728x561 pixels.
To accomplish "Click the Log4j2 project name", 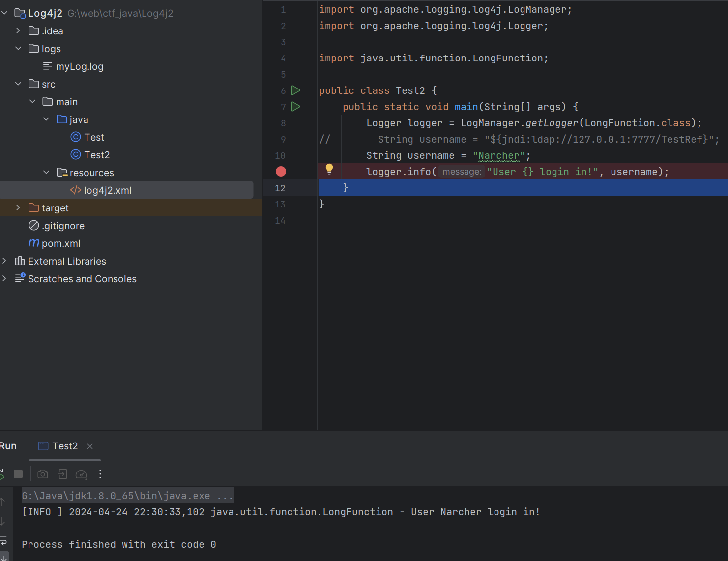I will point(45,13).
